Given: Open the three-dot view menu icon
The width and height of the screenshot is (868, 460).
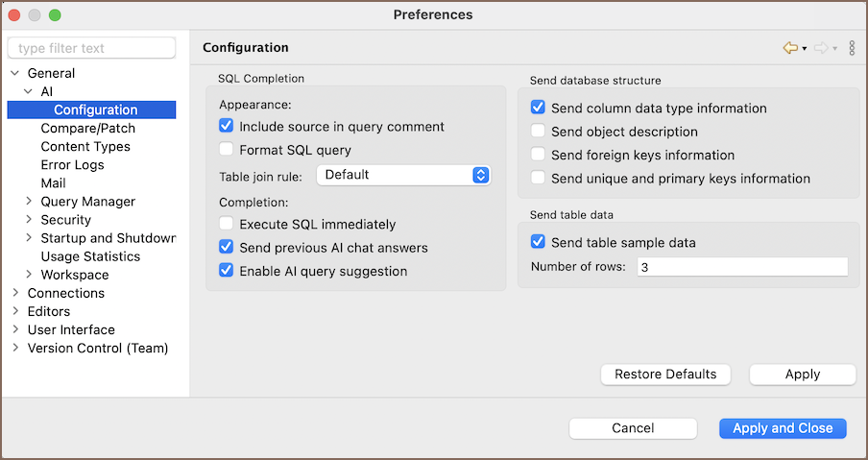Looking at the screenshot, I should click(852, 48).
